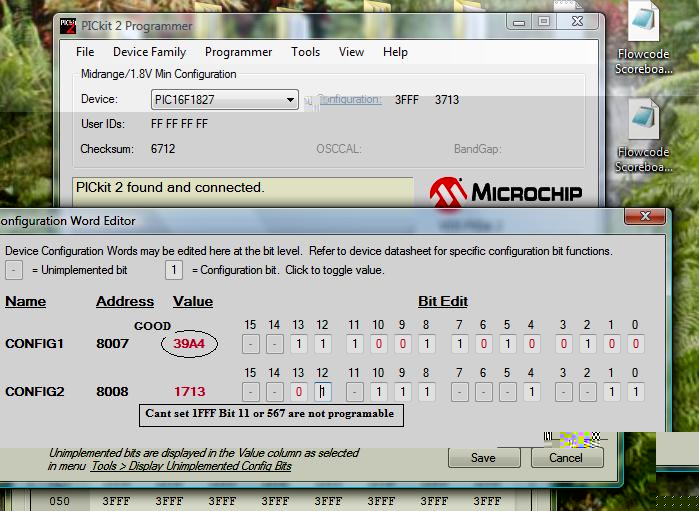Click the CONFIG1 address 8007
This screenshot has height=511, width=699.
[x=112, y=344]
